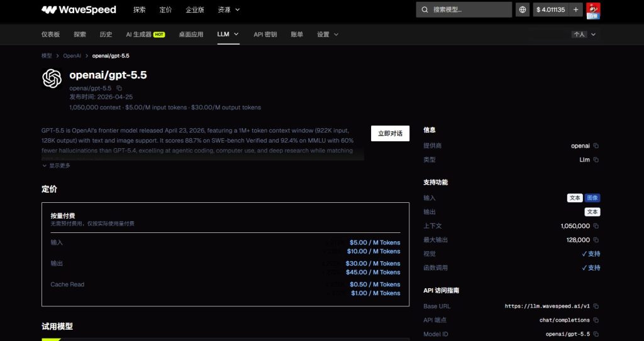Click the 文本 input tag

[x=575, y=198]
